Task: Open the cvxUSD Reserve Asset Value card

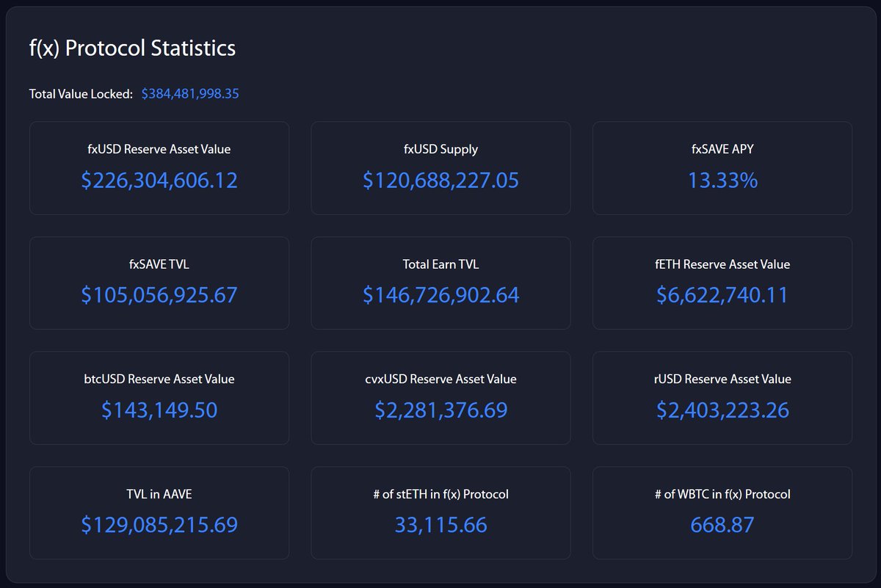Action: pyautogui.click(x=440, y=398)
